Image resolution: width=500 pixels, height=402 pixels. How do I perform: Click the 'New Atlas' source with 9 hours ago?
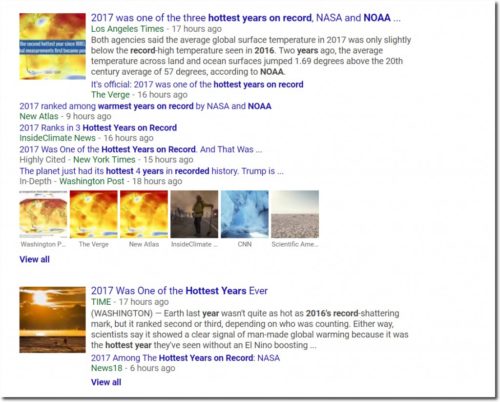click(x=39, y=116)
